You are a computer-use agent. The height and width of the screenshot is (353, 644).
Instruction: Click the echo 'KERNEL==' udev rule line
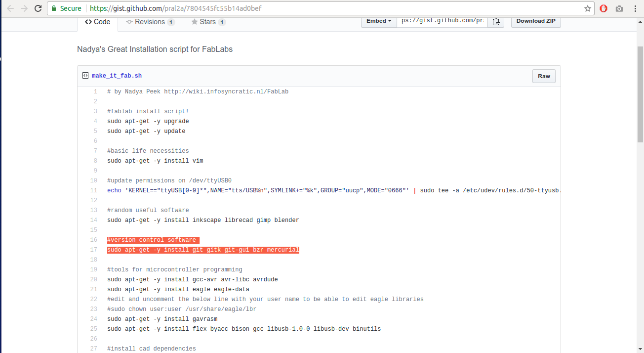(x=334, y=190)
